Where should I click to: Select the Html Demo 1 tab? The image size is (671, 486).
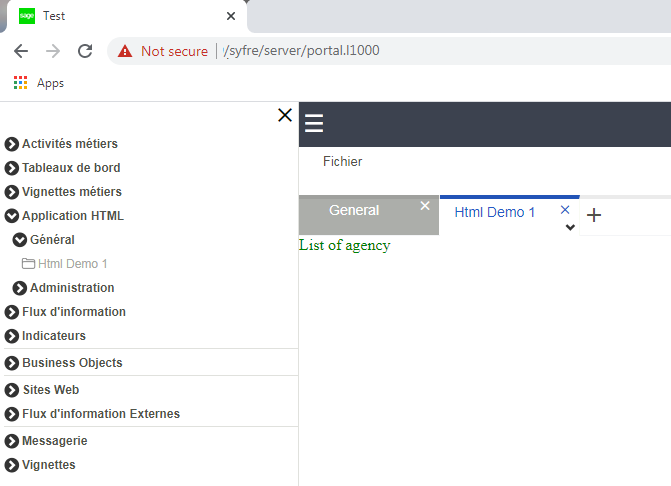click(510, 215)
